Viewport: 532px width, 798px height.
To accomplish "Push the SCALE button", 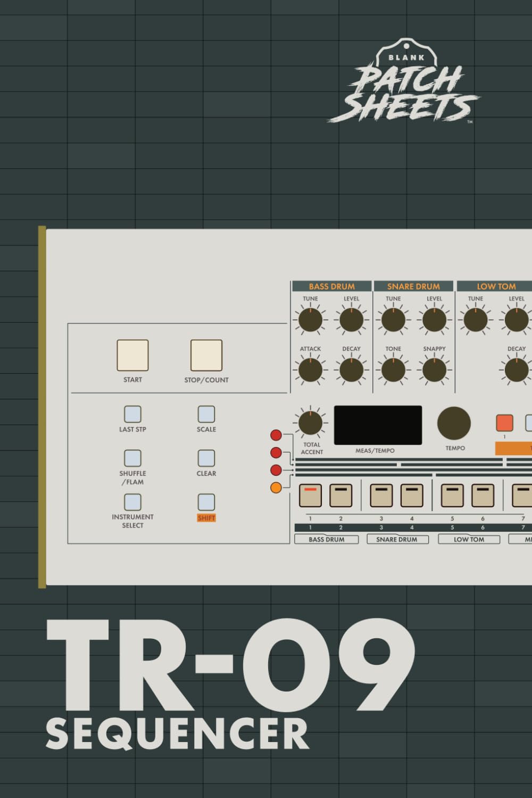I will click(x=206, y=414).
